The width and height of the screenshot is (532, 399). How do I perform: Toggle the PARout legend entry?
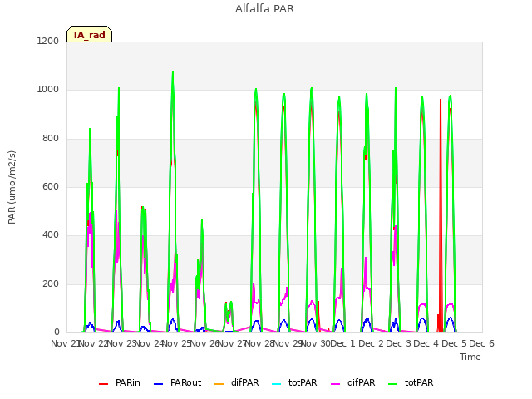[177, 382]
